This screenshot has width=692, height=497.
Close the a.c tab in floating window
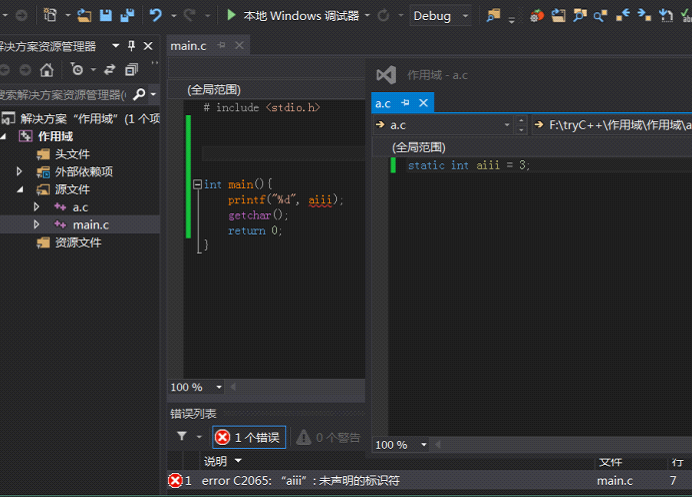coord(423,103)
